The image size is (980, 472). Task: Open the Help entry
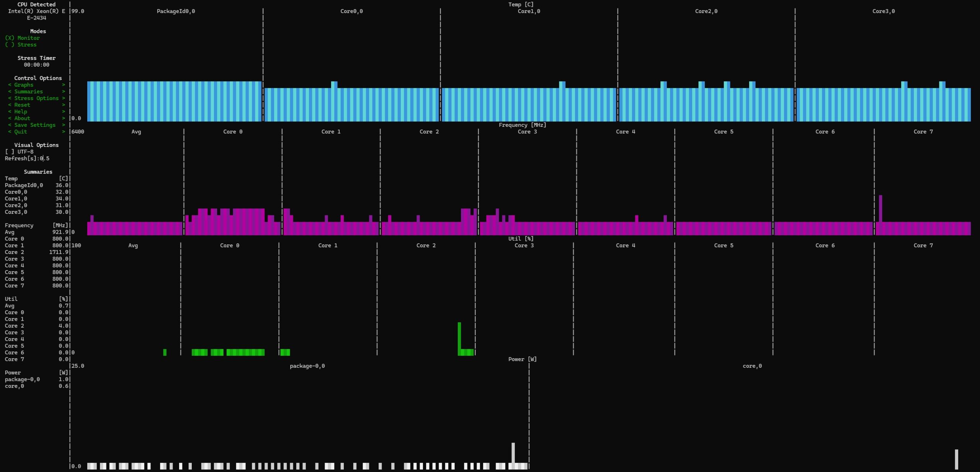tap(21, 112)
